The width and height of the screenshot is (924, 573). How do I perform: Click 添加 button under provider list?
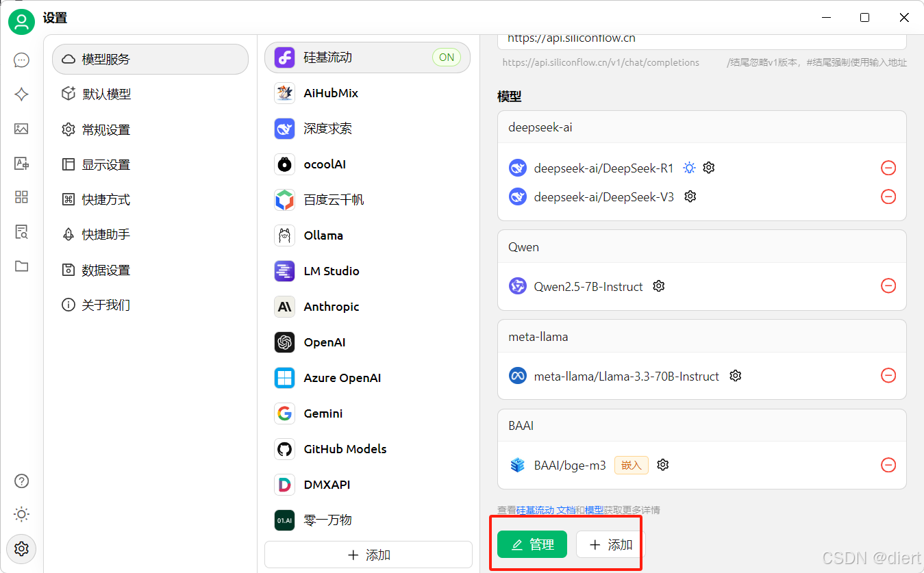click(x=369, y=555)
